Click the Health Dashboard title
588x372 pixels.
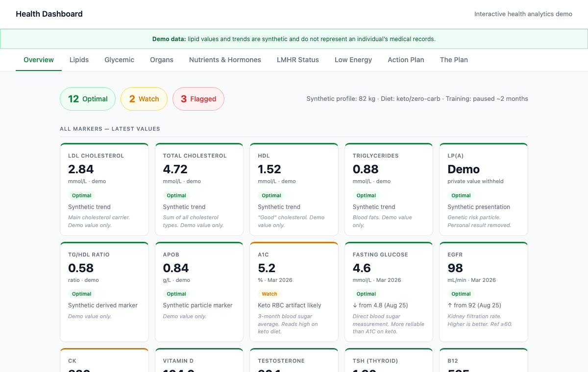(49, 14)
